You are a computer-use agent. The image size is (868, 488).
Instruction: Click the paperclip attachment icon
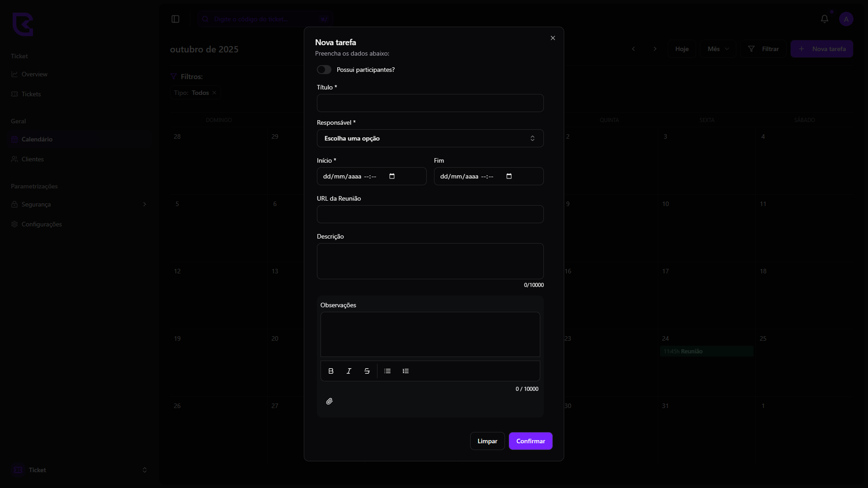tap(330, 401)
